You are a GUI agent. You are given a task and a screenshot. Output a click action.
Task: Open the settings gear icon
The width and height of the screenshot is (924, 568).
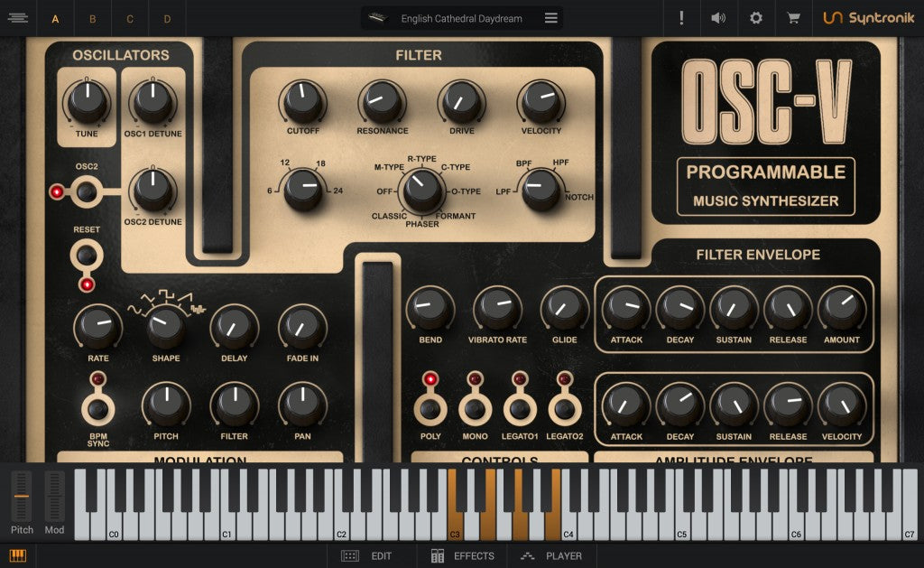[x=755, y=18]
